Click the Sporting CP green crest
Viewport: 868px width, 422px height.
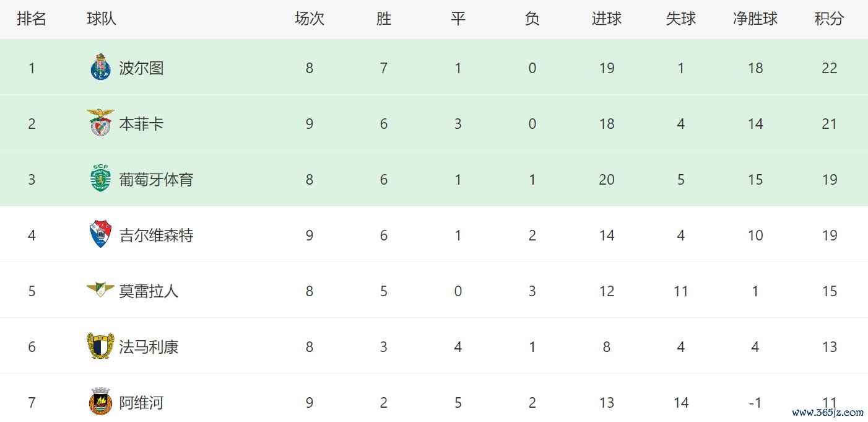[100, 179]
